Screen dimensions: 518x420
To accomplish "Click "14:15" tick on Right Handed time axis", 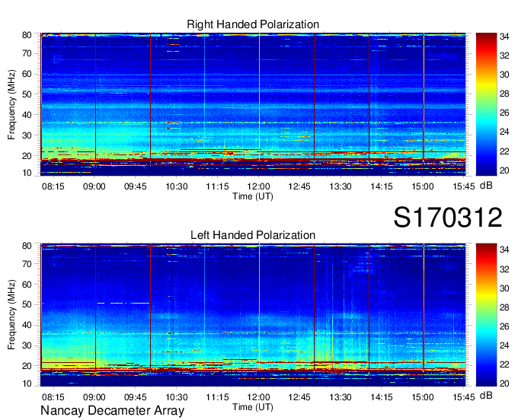I will [x=382, y=186].
